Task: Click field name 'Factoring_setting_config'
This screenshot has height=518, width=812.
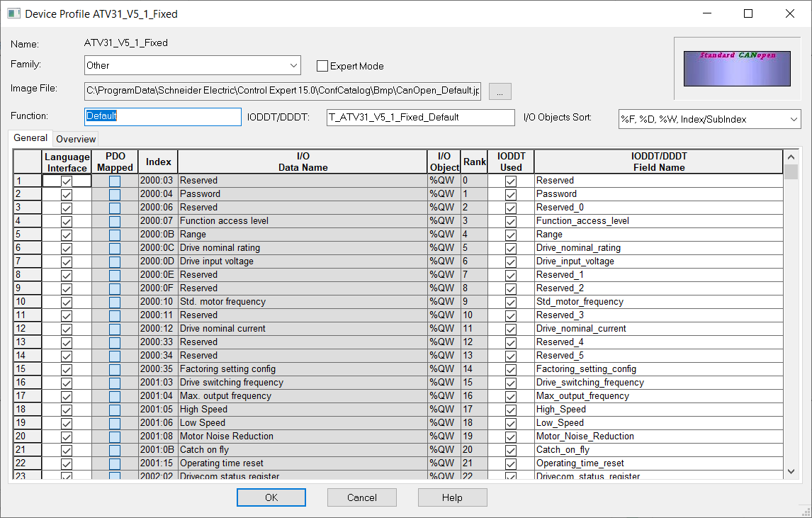Action: pyautogui.click(x=659, y=368)
